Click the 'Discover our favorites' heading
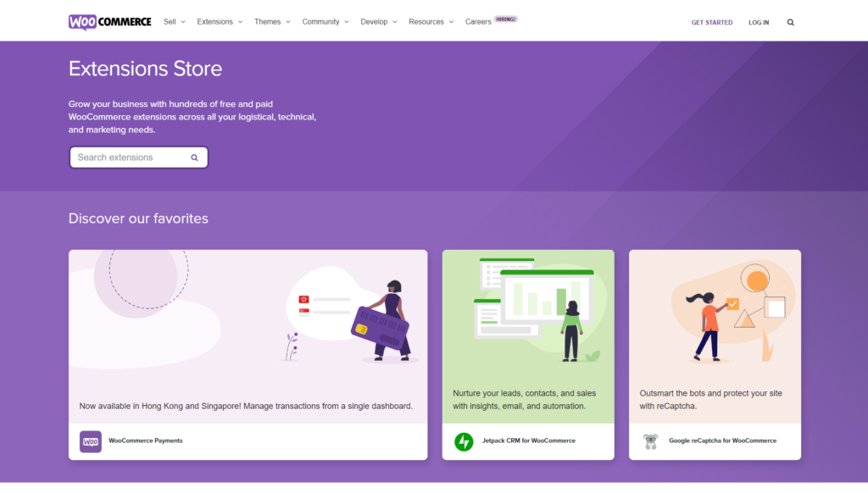This screenshot has width=868, height=493. (x=138, y=219)
